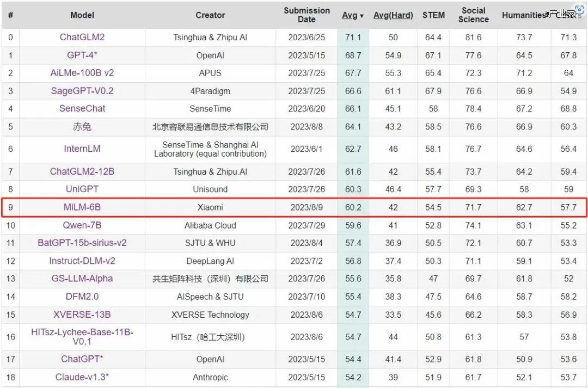Open the ChatGLM2 model link

(82, 37)
